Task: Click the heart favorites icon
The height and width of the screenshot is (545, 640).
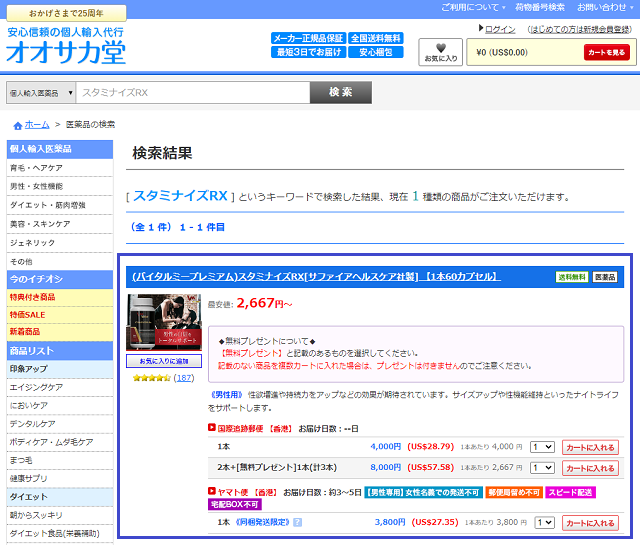Action: click(x=440, y=48)
